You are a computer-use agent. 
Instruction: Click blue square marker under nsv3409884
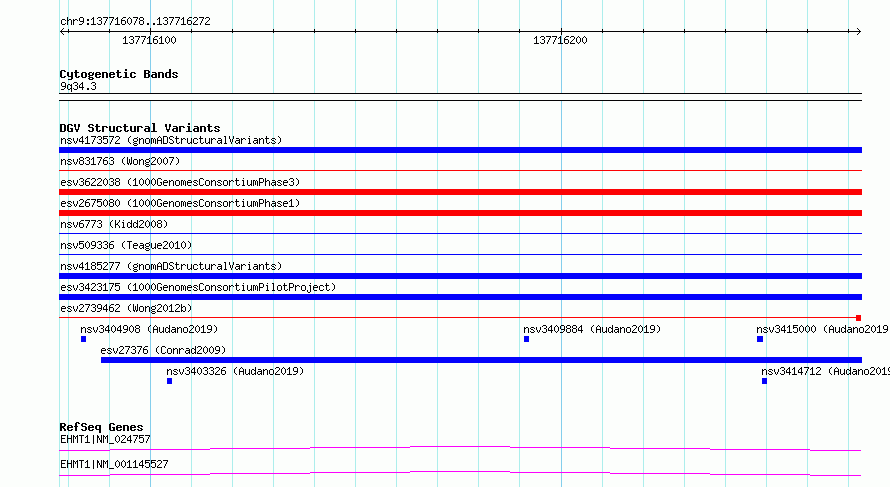click(x=527, y=339)
